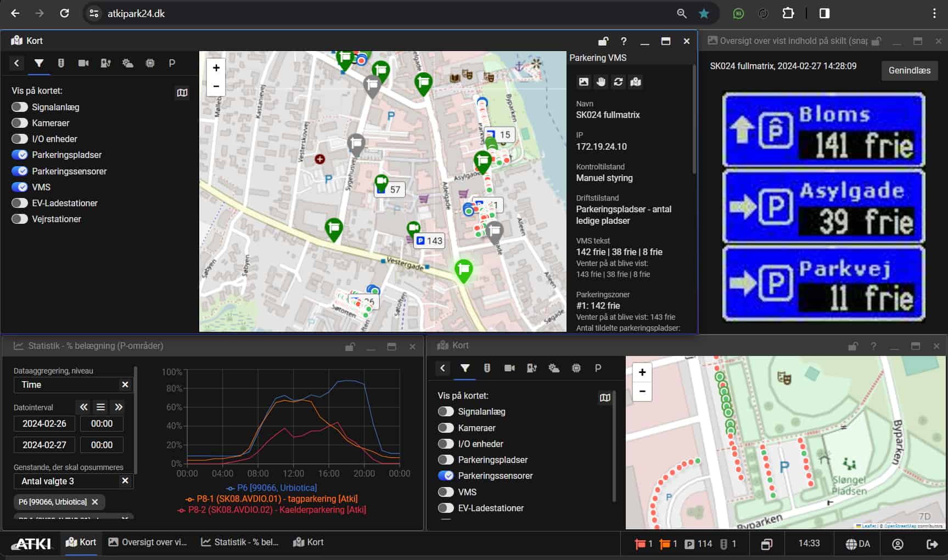The height and width of the screenshot is (560, 948).
Task: Zoom in on the top map
Action: [x=216, y=67]
